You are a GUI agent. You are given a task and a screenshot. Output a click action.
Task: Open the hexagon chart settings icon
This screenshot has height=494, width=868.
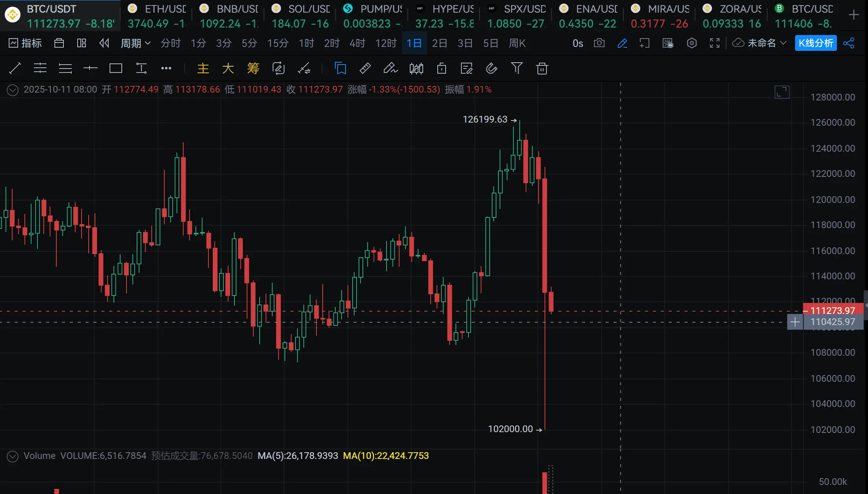point(691,43)
